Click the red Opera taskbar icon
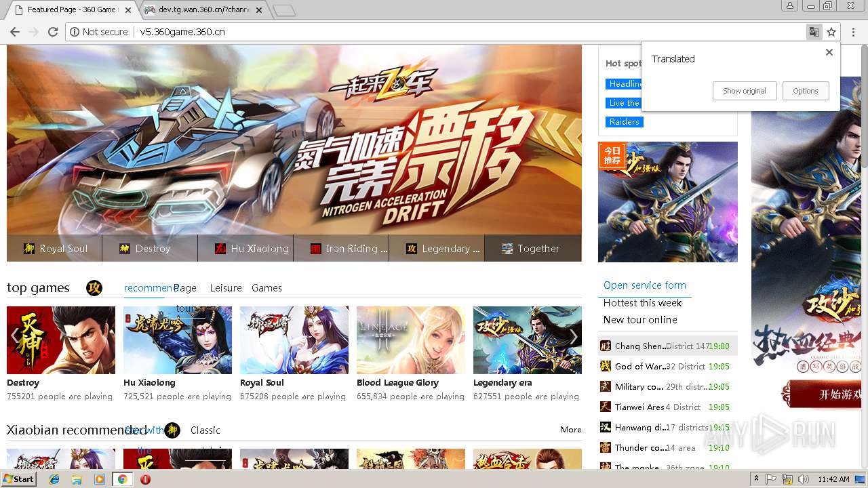 [145, 479]
